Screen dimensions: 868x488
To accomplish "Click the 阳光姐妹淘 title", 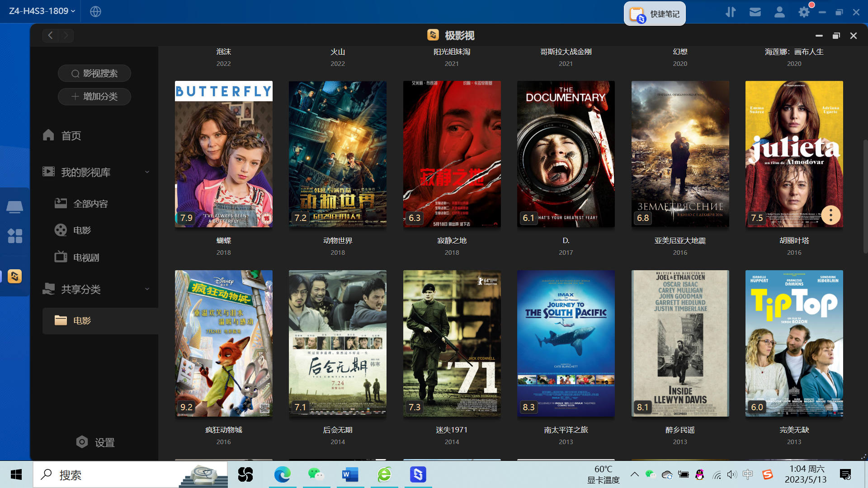I will pos(452,52).
